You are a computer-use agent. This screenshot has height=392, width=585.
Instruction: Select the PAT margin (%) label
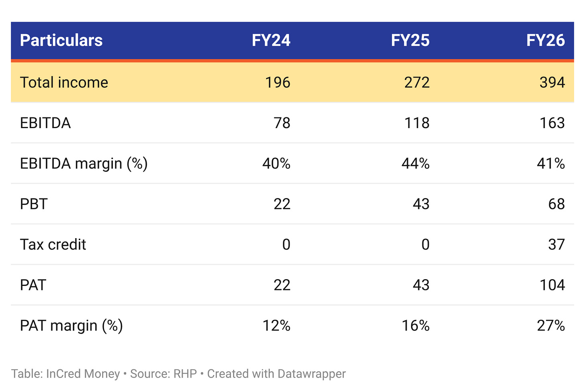tap(72, 326)
